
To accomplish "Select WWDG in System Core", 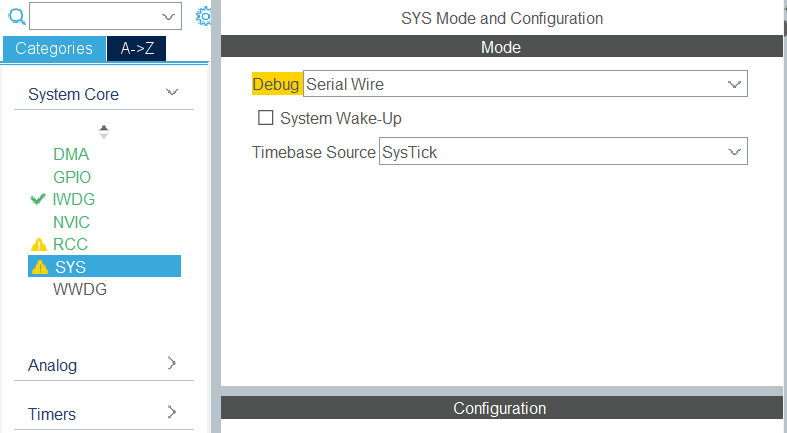I will click(x=80, y=290).
